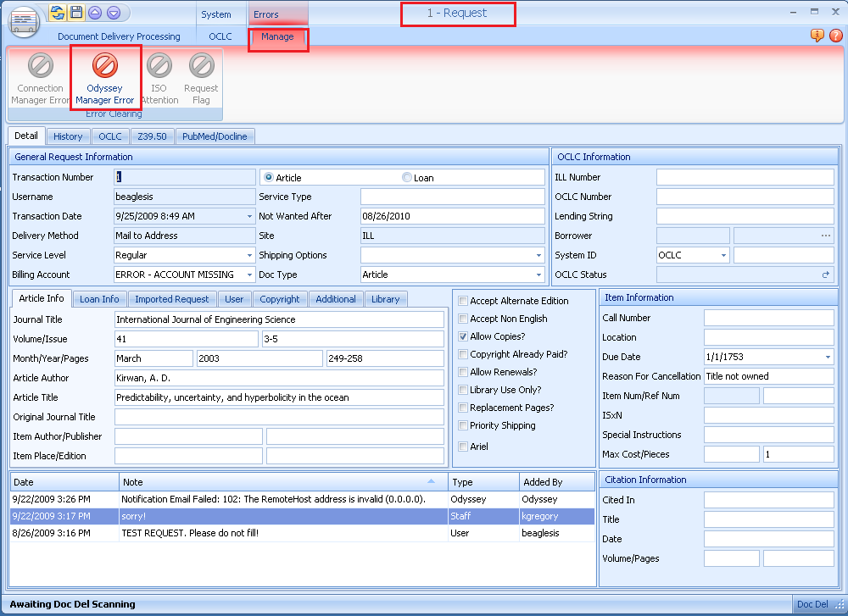Click the refresh icon in quick toolbar
The image size is (848, 616).
click(58, 13)
